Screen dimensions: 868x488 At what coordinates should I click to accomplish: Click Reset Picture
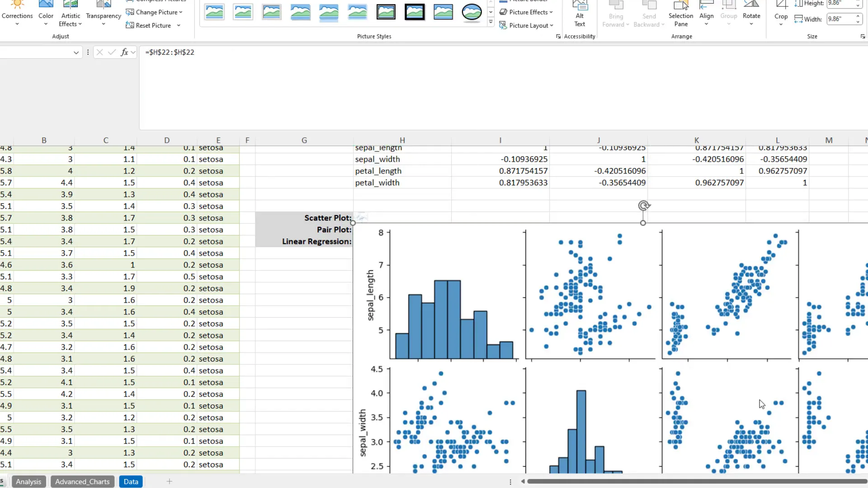click(x=149, y=25)
